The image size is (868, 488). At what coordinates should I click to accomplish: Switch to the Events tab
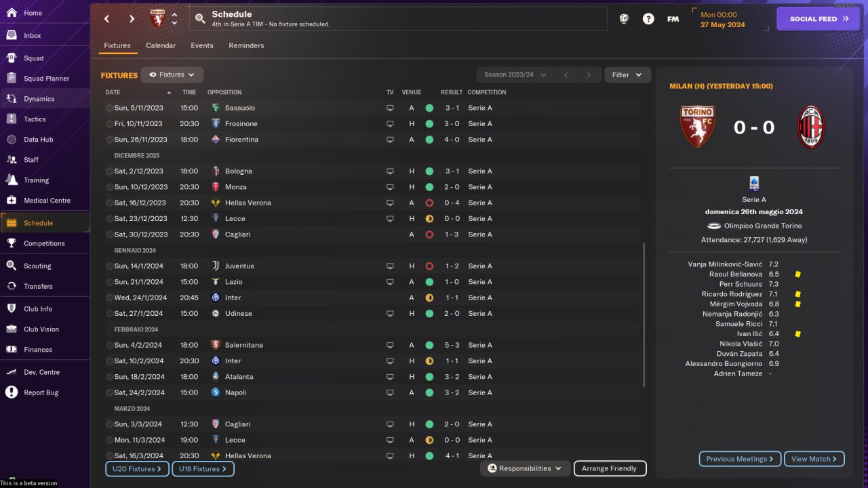tap(202, 45)
